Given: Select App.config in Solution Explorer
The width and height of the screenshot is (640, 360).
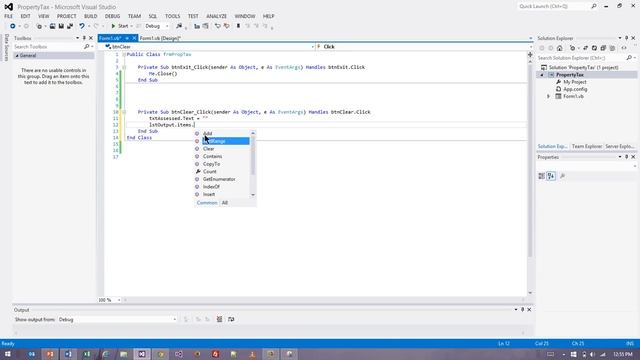Looking at the screenshot, I should (x=575, y=89).
